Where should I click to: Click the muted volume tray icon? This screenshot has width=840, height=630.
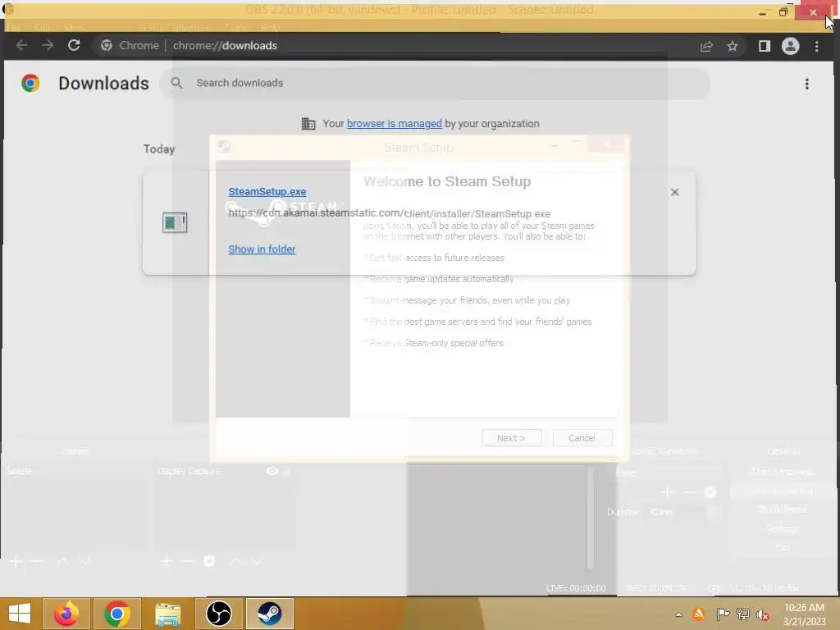click(x=763, y=614)
